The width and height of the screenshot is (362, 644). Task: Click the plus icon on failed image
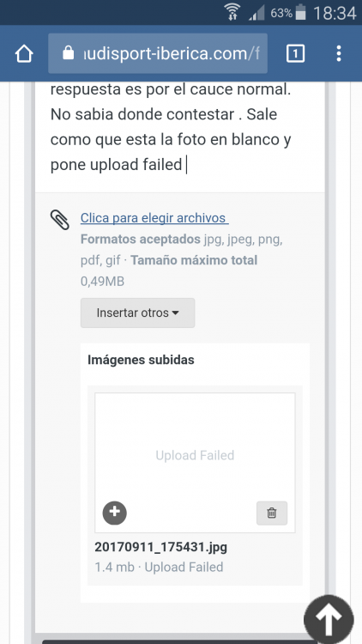114,513
